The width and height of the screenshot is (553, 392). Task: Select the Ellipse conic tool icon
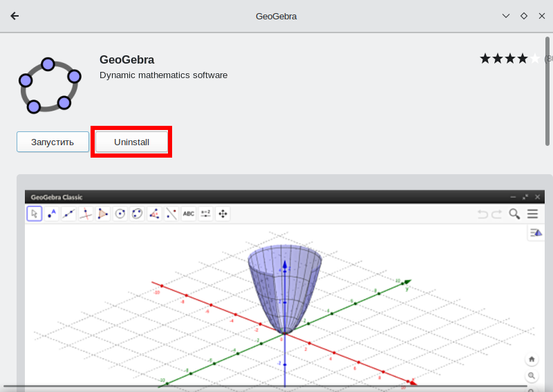click(137, 214)
